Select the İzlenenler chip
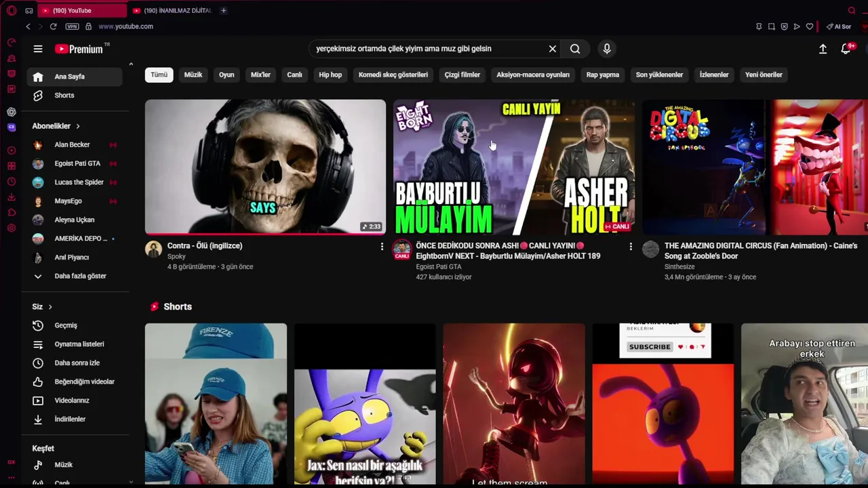Image resolution: width=868 pixels, height=488 pixels. click(714, 75)
